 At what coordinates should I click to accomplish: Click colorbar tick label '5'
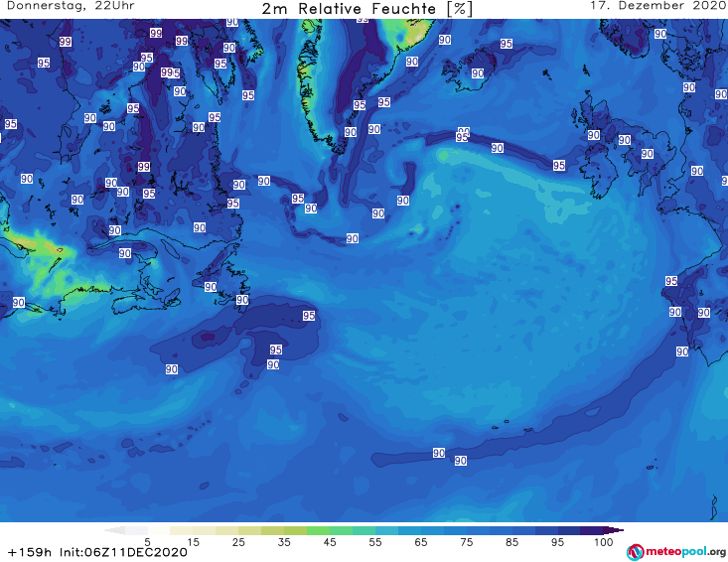click(x=147, y=542)
